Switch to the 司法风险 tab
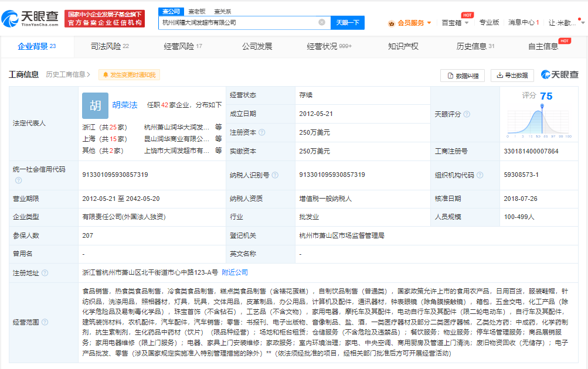The width and height of the screenshot is (588, 369). pyautogui.click(x=110, y=46)
